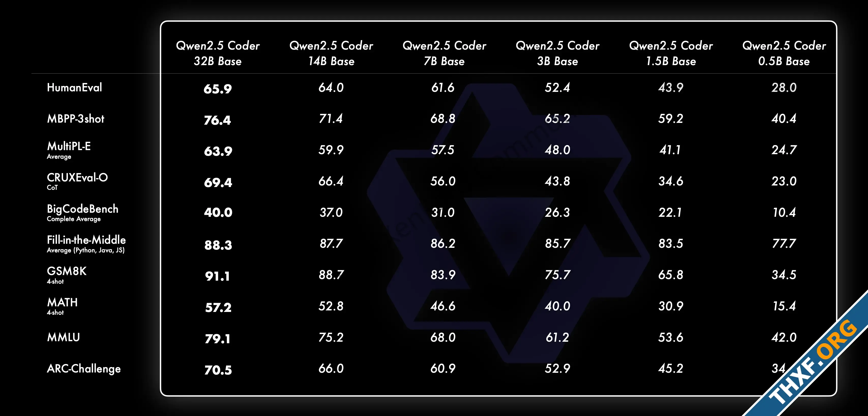Click 77.7 Fill-in-the-Middle value for 0.5B

click(x=784, y=244)
